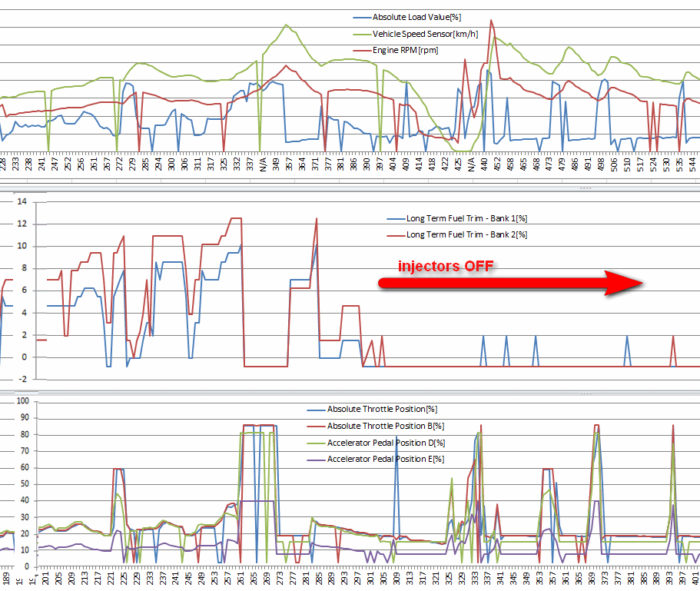The image size is (700, 591).
Task: Select the Engine RPM legend entry
Action: pyautogui.click(x=396, y=51)
